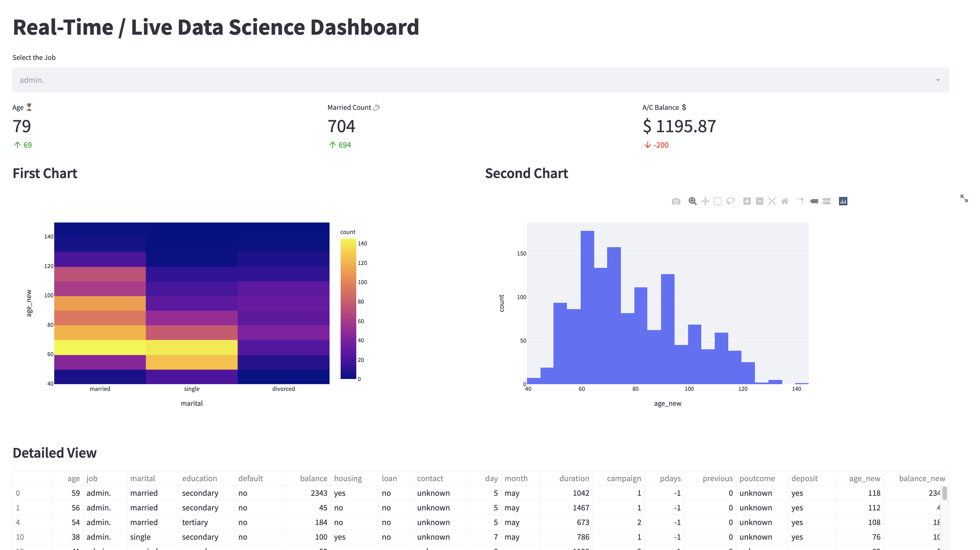Click the Zoom Out minus icon

[x=759, y=201]
